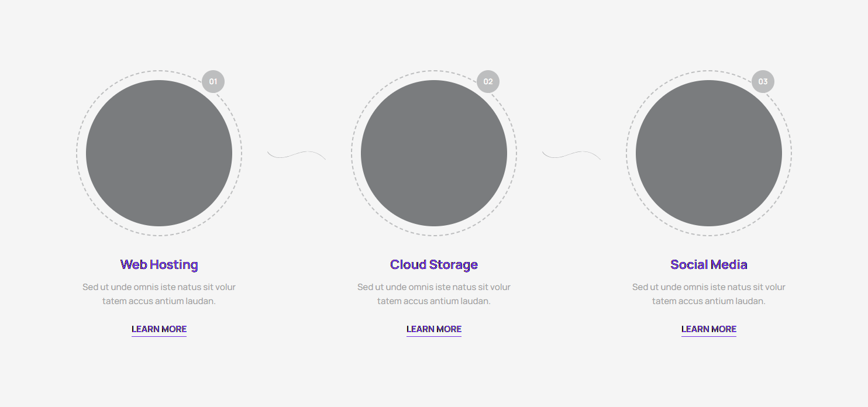868x407 pixels.
Task: Select the Social Media circular image
Action: (x=709, y=153)
